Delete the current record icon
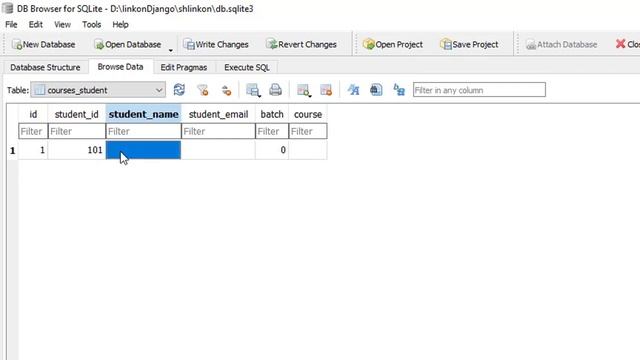 click(x=326, y=90)
